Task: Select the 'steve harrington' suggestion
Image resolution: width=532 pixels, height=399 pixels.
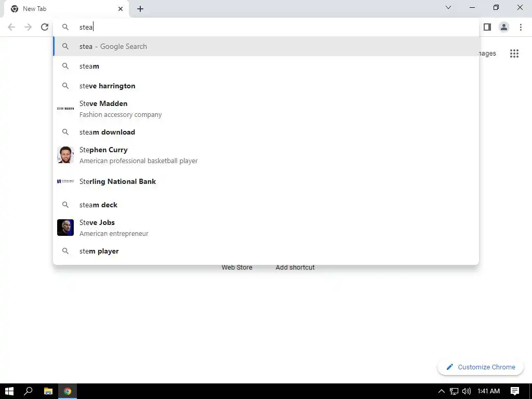Action: click(266, 86)
